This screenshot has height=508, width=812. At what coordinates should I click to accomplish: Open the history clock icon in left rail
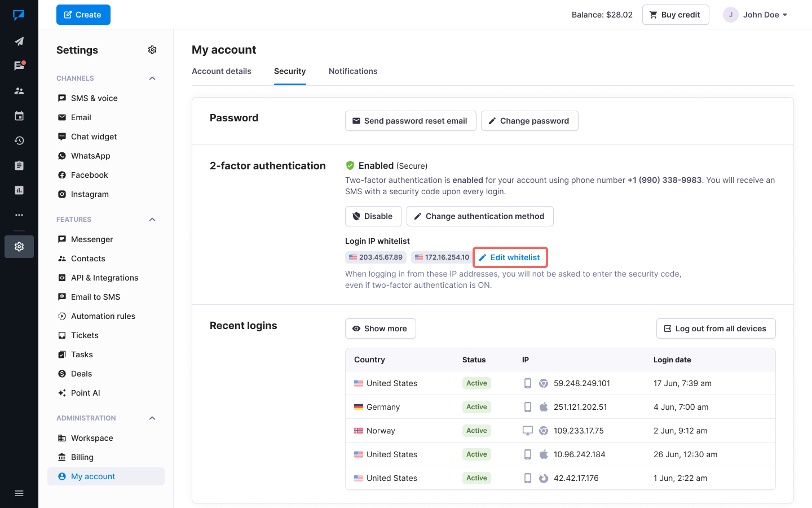point(19,141)
